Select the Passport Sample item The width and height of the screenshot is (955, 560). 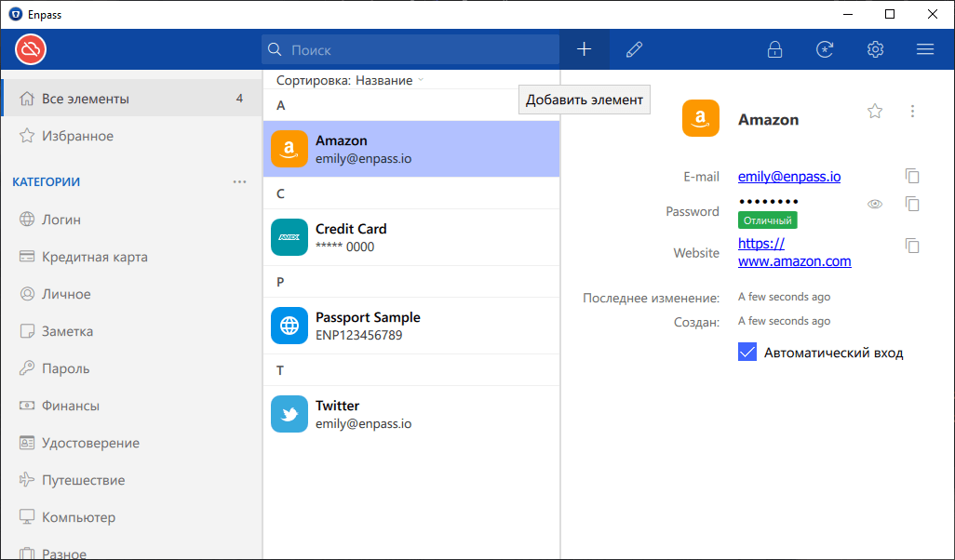coord(411,326)
